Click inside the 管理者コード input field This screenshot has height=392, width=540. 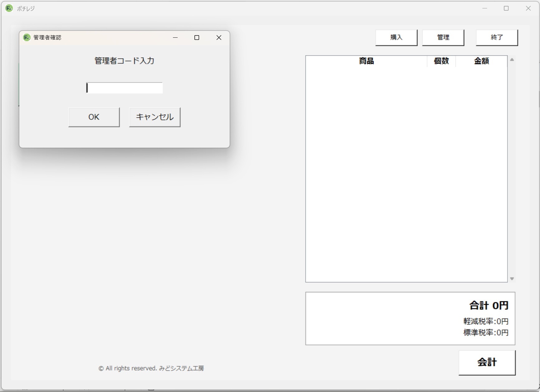click(124, 88)
